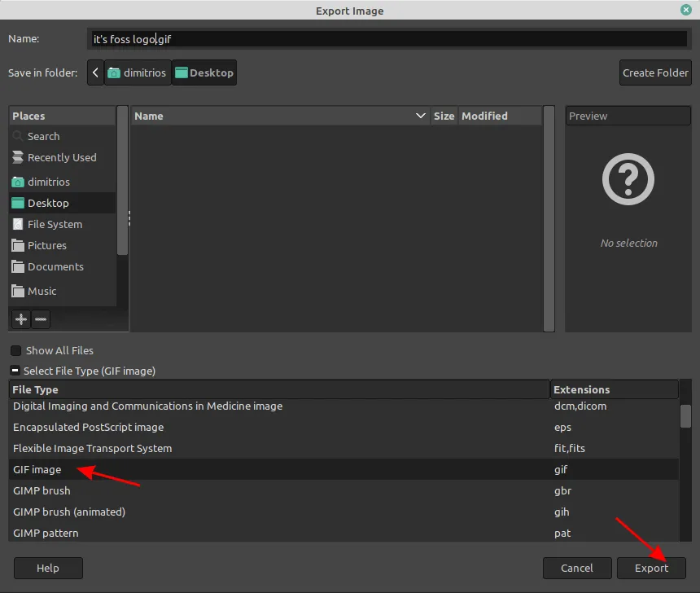Choose GIF image from file type list

click(x=37, y=470)
